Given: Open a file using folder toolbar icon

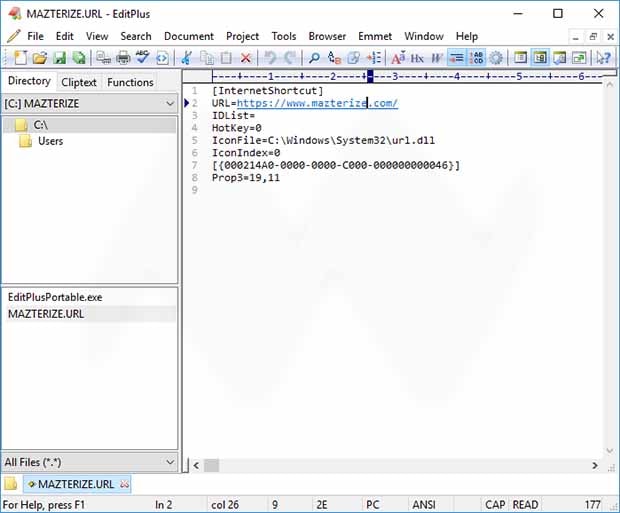Looking at the screenshot, I should [40, 58].
